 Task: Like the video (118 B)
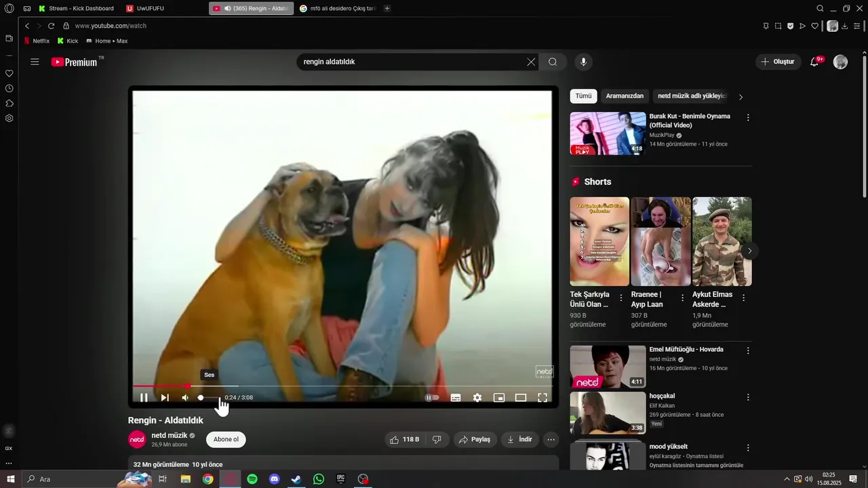point(404,439)
